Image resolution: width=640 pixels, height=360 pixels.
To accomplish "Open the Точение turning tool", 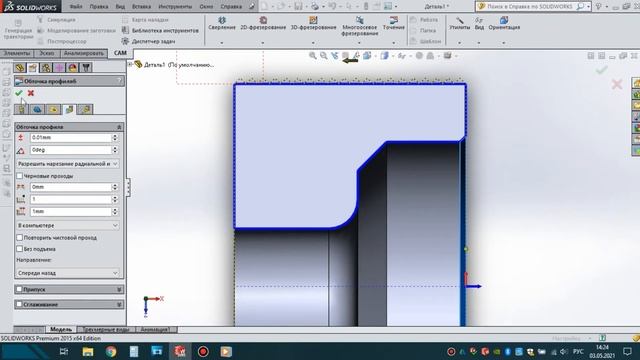I will coord(393,23).
